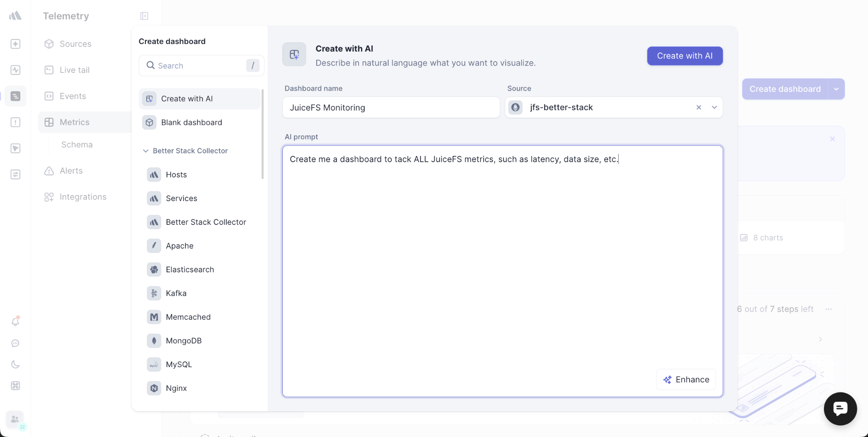Click the Create with AI button

tap(684, 56)
